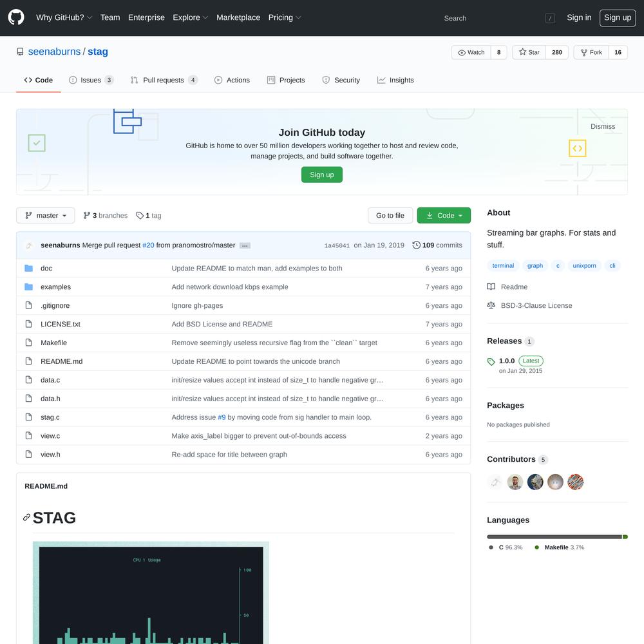Open the data.c file
This screenshot has width=644, height=644.
(50, 380)
